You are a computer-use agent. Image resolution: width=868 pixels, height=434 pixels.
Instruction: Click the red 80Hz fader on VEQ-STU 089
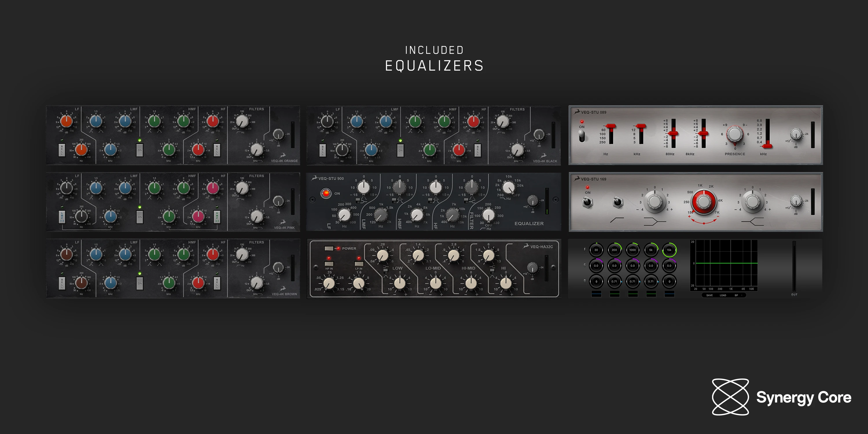tap(673, 134)
